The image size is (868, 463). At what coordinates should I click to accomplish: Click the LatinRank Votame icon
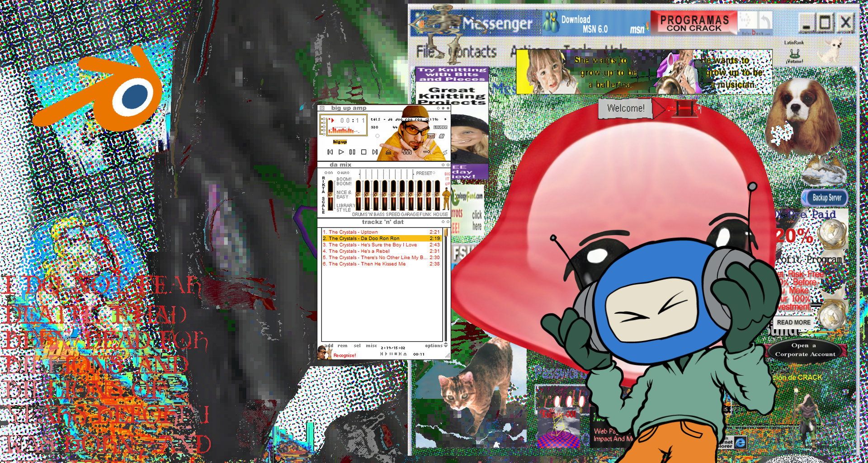[794, 52]
